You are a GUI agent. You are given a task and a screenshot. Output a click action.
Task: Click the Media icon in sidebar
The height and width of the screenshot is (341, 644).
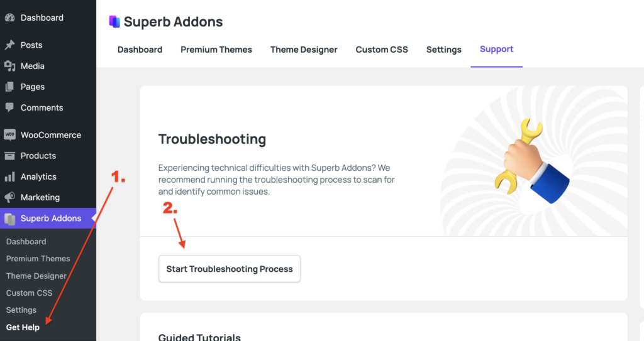pos(9,66)
